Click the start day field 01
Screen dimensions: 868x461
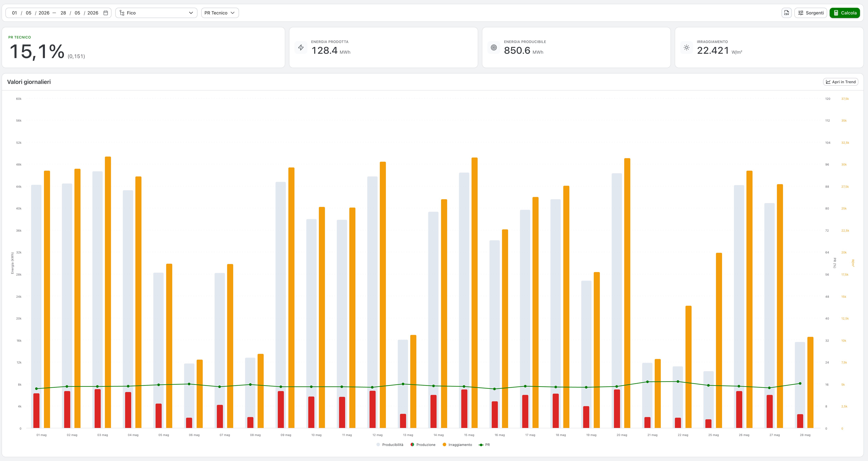pos(14,13)
